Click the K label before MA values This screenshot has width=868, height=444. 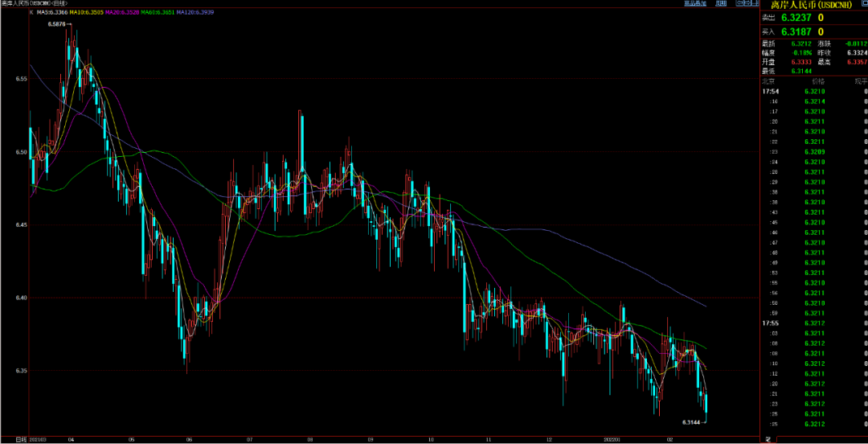click(31, 11)
